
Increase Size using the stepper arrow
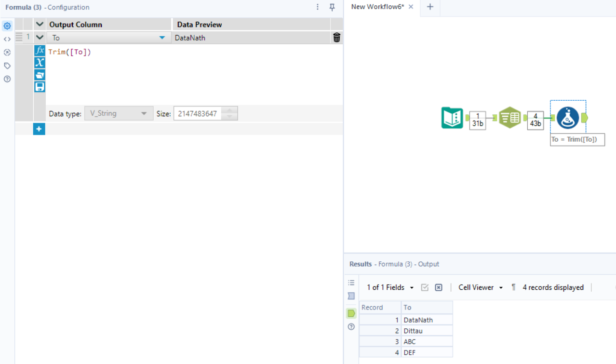point(230,110)
